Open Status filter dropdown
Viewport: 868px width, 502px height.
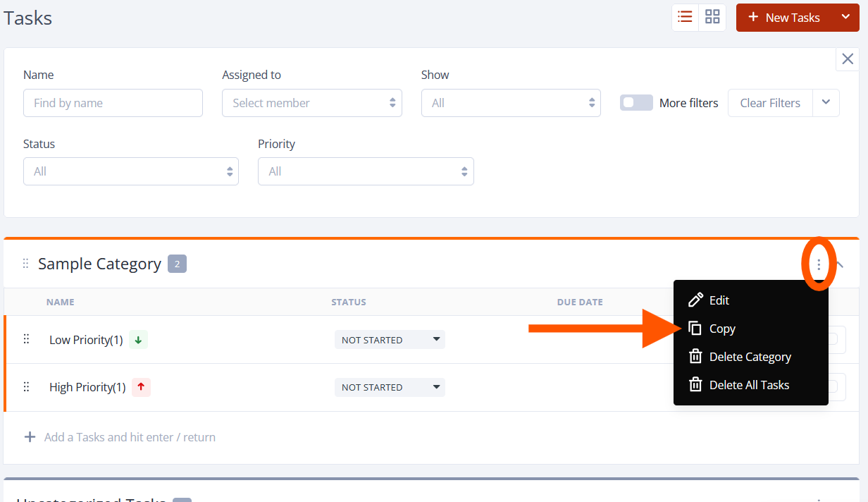[131, 171]
